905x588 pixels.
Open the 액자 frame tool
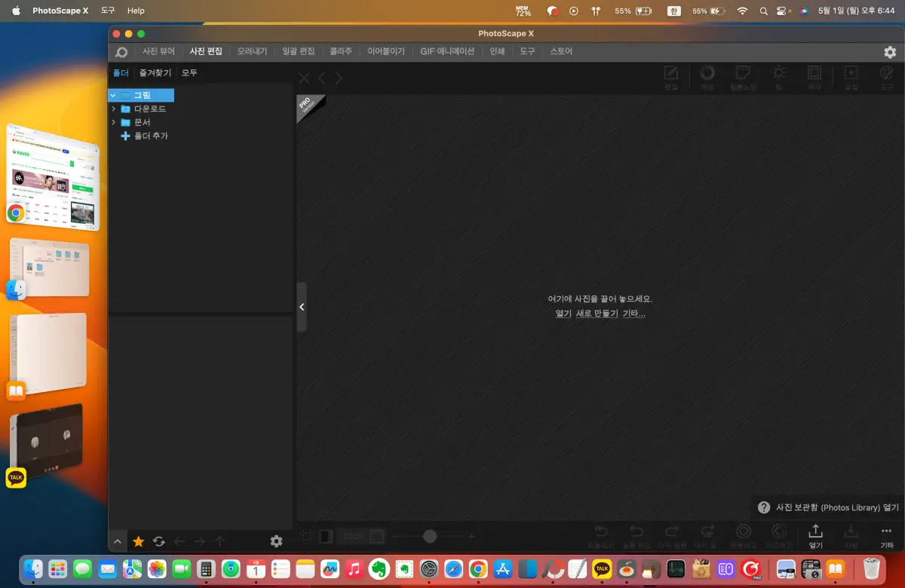tap(814, 78)
